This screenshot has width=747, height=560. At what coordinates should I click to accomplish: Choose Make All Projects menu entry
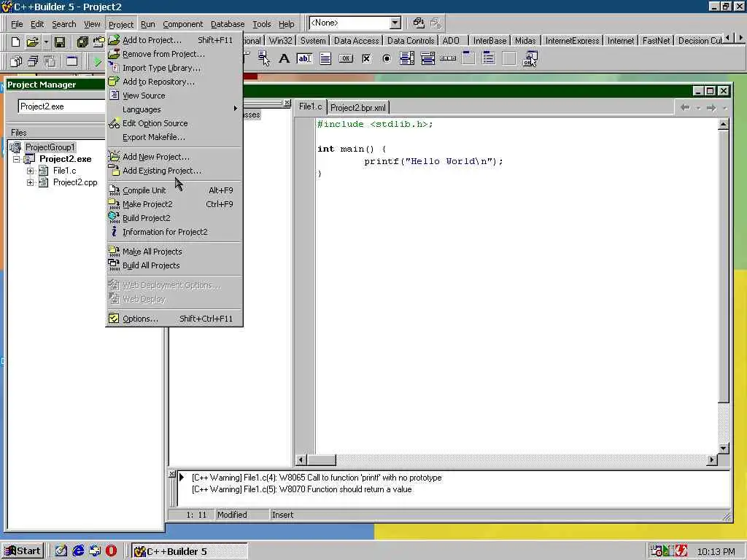coord(174,252)
